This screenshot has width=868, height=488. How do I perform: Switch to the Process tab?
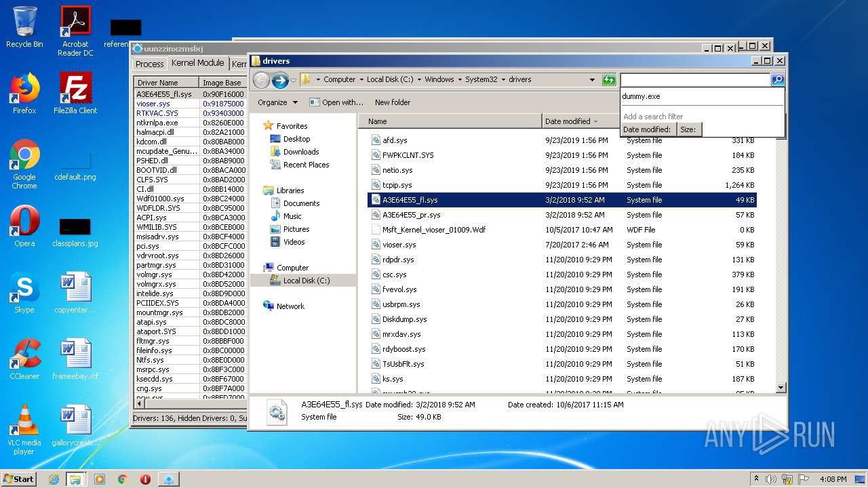[150, 64]
